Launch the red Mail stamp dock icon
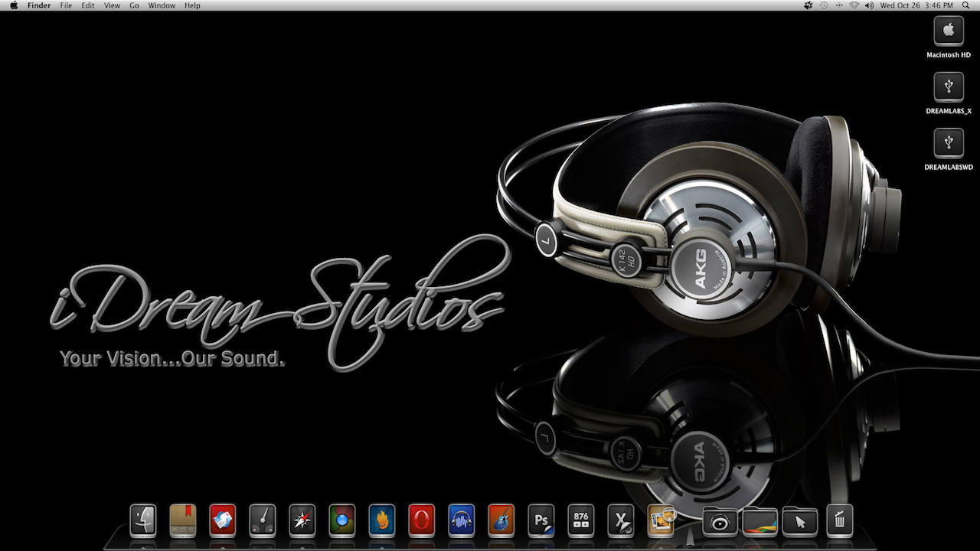 (223, 520)
